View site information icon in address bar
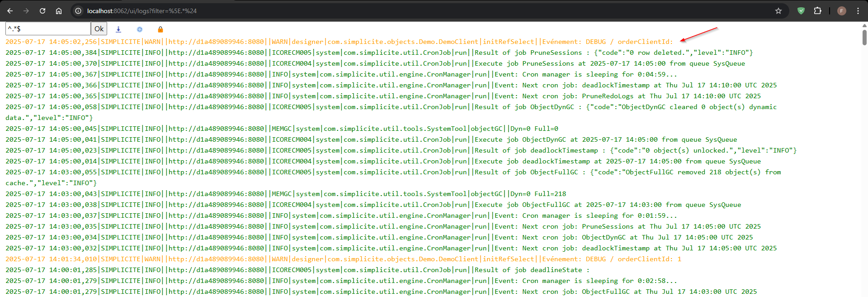 78,11
